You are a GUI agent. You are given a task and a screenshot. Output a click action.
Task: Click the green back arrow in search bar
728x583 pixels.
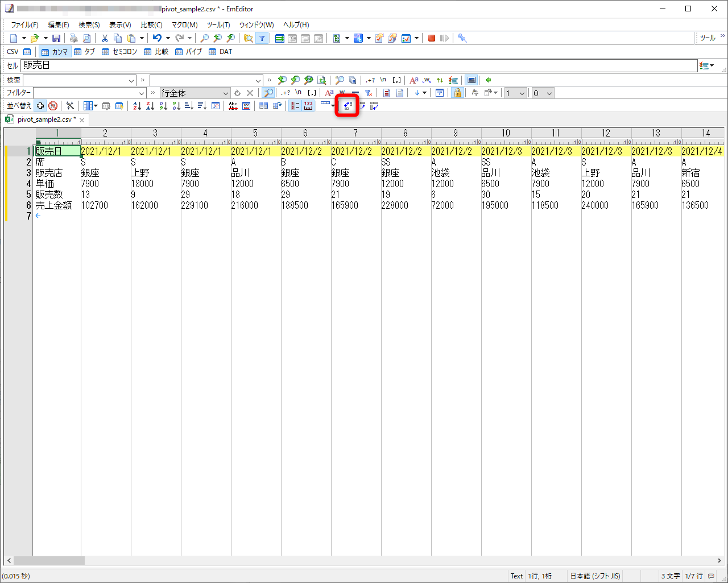tap(488, 80)
